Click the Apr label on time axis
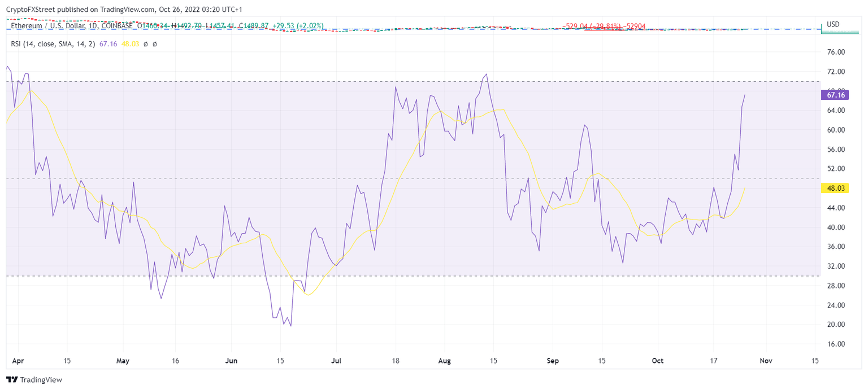The width and height of the screenshot is (868, 390). (x=18, y=361)
